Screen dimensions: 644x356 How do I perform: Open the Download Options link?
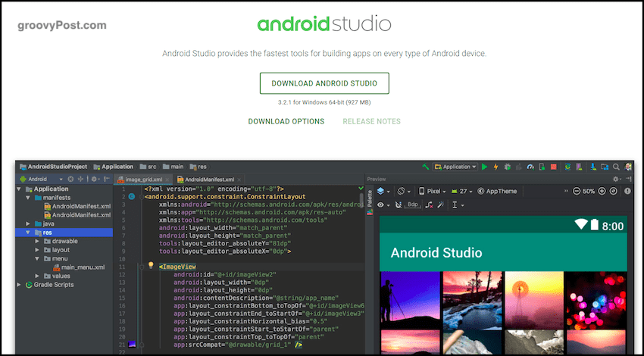(x=286, y=121)
